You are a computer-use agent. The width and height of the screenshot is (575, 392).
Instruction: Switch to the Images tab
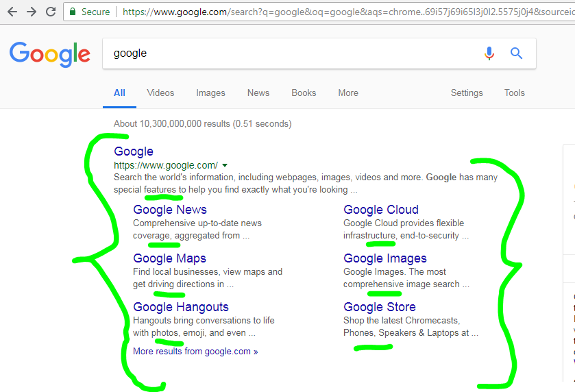tap(210, 93)
